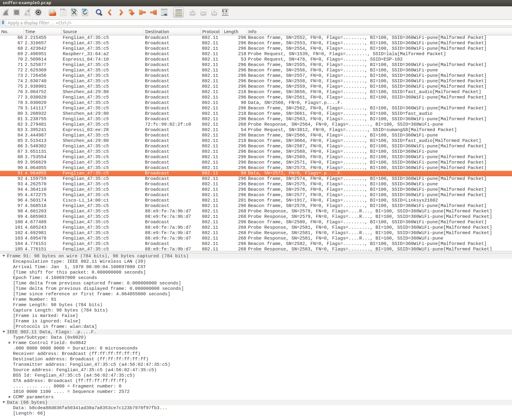The image size is (512, 420).
Task: Click the Save capture file icon
Action: 63,12
